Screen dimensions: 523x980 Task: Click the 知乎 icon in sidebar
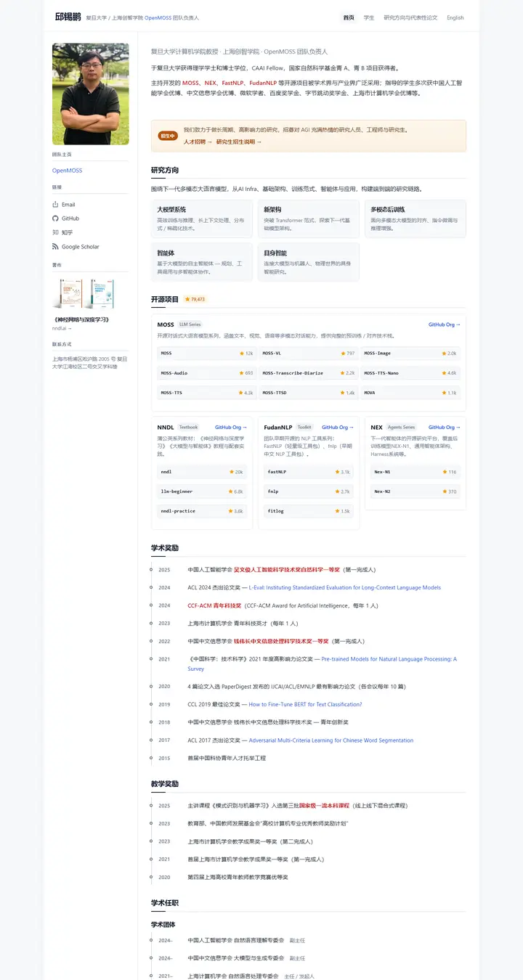(x=55, y=232)
